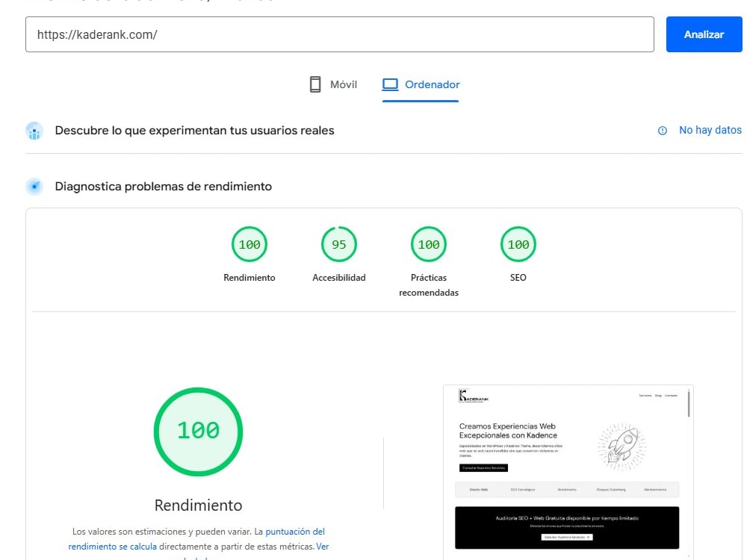This screenshot has height=560, width=747.
Task: Select the Prácticas recomendadas 100 score gauge
Action: 428,244
